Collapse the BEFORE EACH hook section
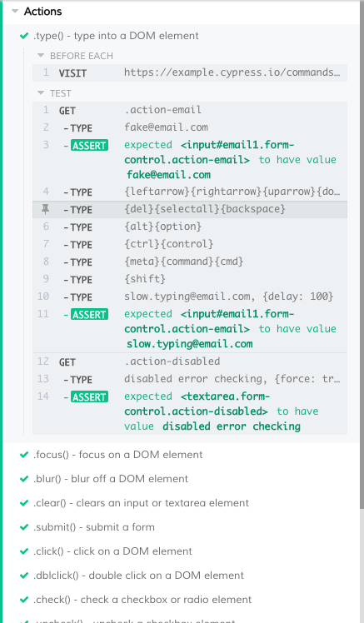Image resolution: width=364 pixels, height=623 pixels. [x=41, y=56]
